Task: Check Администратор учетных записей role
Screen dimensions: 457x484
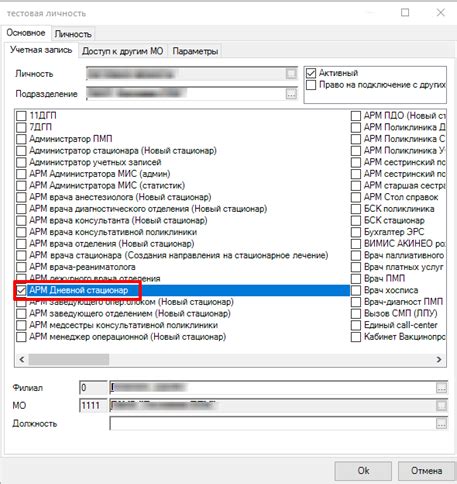Action: 21,162
